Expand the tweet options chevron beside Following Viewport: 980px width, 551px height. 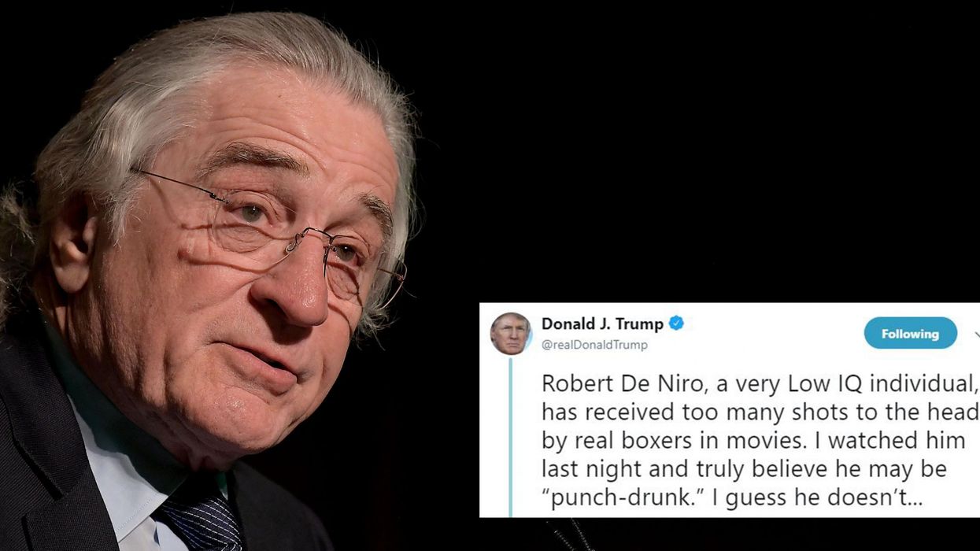click(x=976, y=335)
